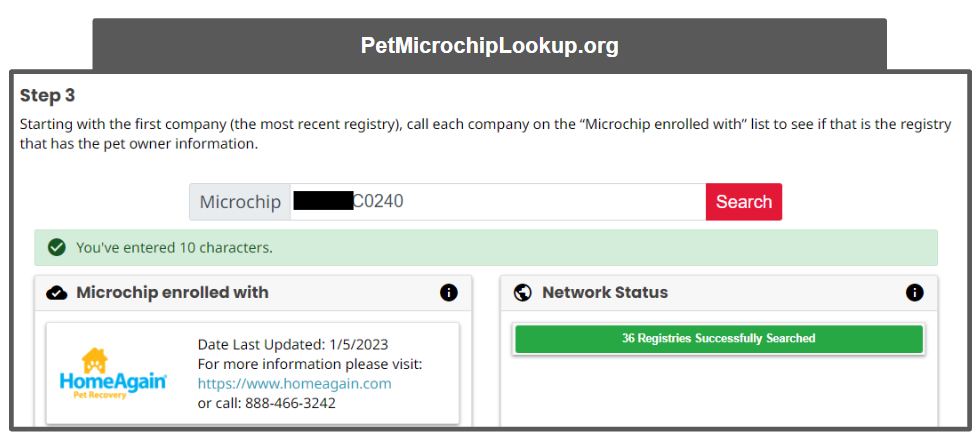This screenshot has width=980, height=441.
Task: Click info icon beside Network Status
Action: coord(914,293)
